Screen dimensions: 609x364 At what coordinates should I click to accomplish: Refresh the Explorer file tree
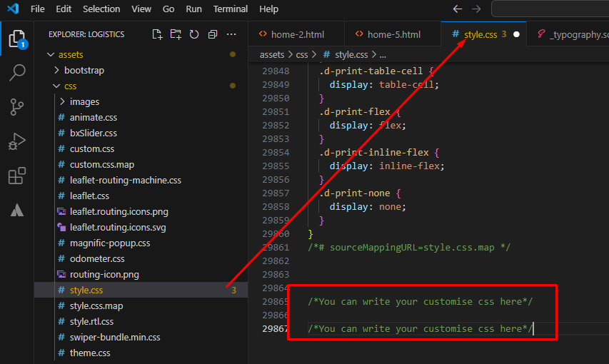tap(194, 34)
